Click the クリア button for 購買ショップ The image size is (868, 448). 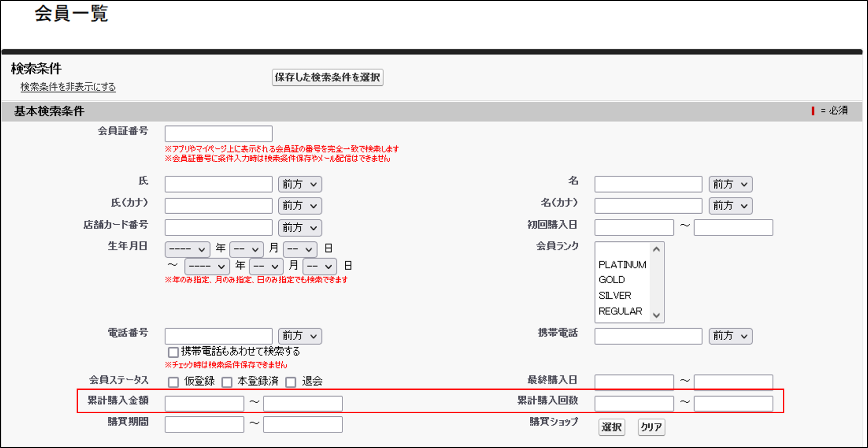[x=651, y=427]
